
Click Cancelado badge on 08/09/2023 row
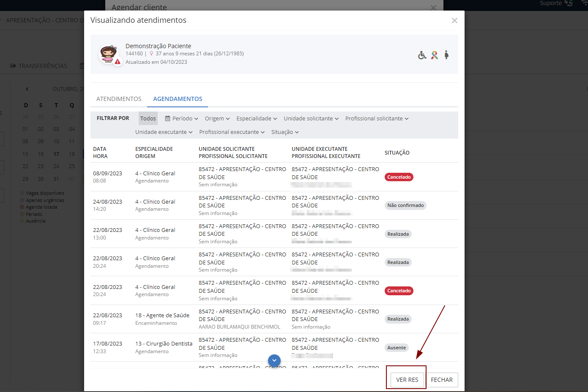pos(399,177)
